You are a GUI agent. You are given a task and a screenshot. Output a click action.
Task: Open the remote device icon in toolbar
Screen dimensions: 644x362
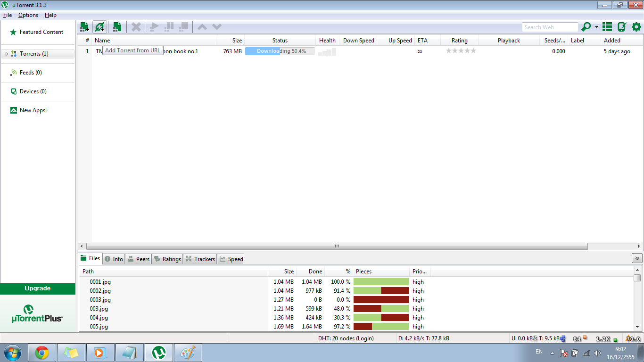pyautogui.click(x=622, y=27)
